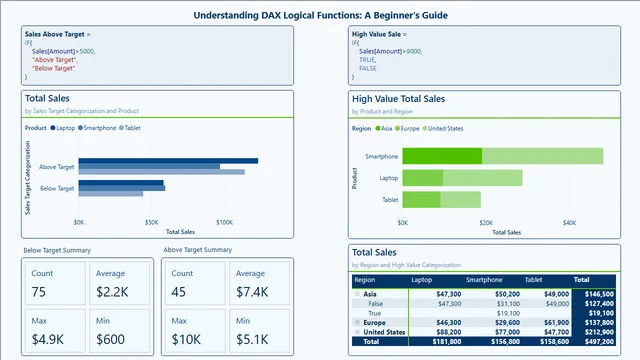
Task: Click the Smartphone legend dot in Total Sales chart
Action: click(x=80, y=128)
